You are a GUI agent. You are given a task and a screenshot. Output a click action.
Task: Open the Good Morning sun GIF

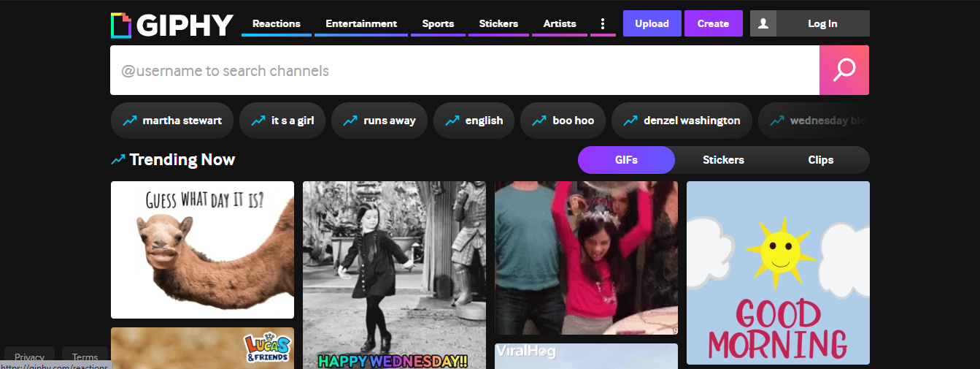click(x=778, y=273)
